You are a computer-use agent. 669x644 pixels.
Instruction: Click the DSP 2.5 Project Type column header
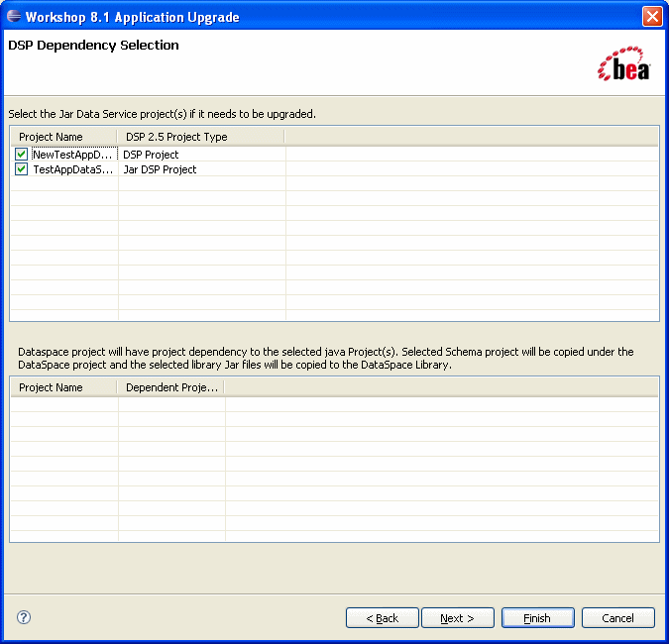click(200, 137)
